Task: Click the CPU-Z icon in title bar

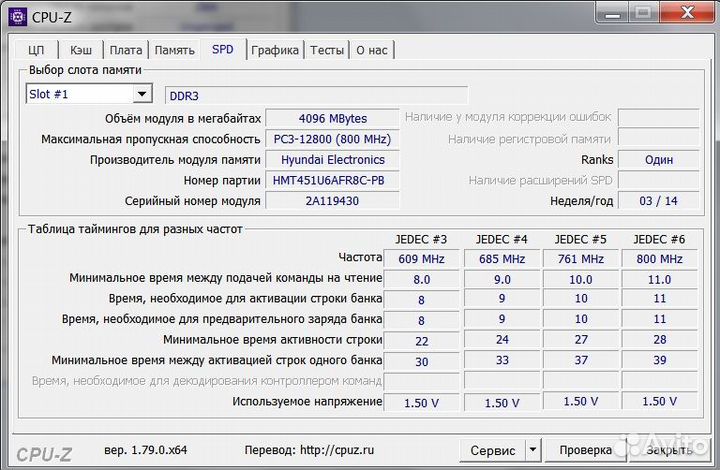Action: point(17,17)
